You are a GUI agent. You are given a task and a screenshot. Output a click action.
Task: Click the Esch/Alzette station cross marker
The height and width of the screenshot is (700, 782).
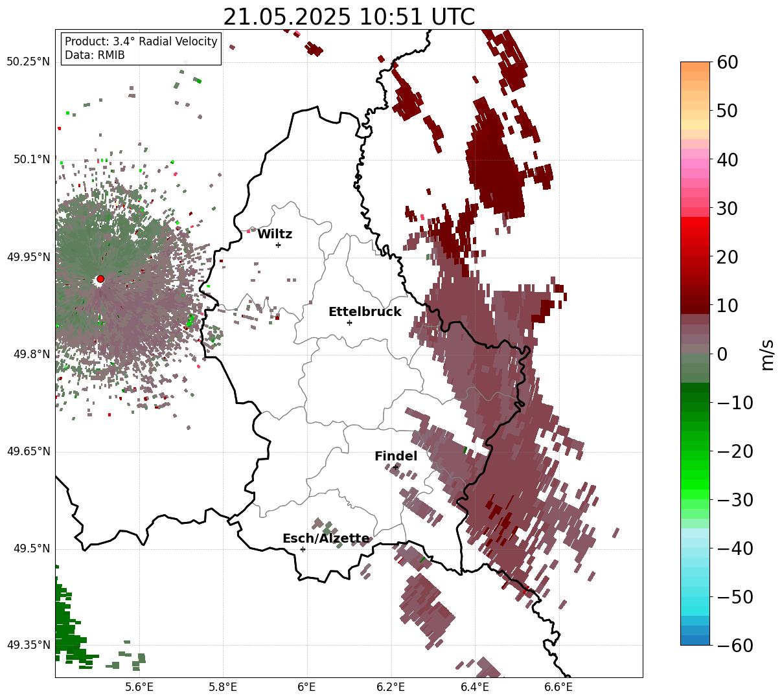[303, 549]
